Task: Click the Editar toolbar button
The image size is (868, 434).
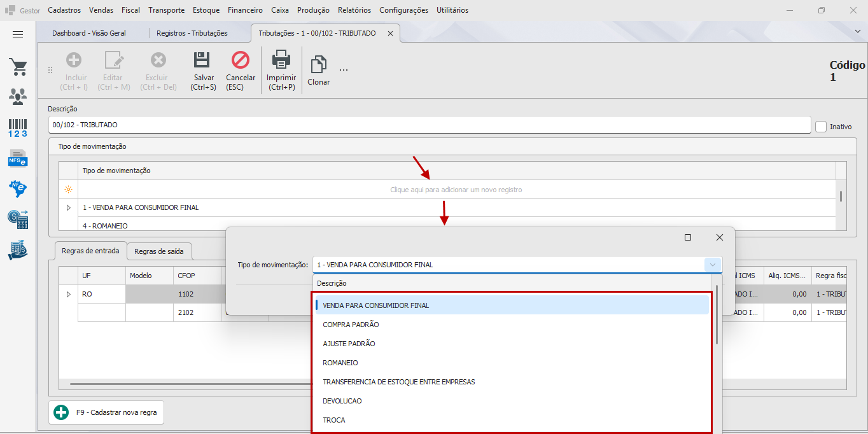Action: (x=114, y=71)
